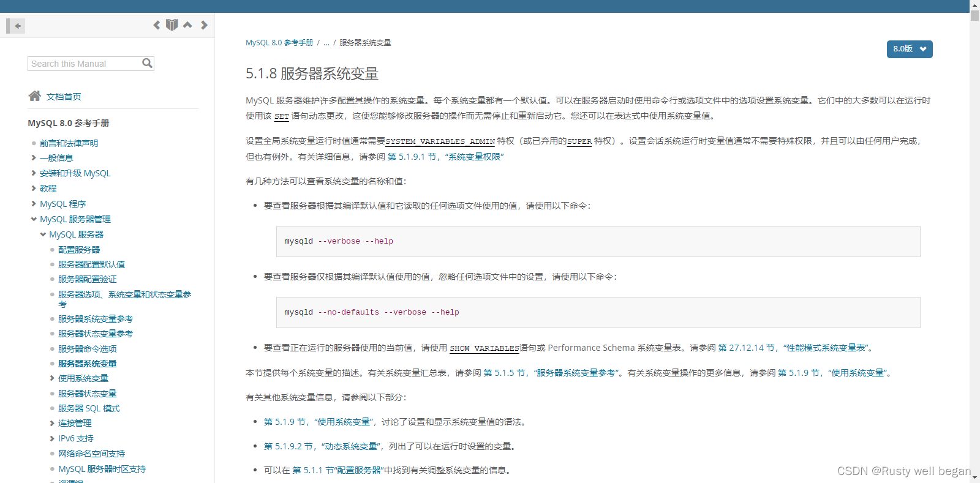
Task: Open 服务器配置验证 in sidebar
Action: tap(87, 279)
